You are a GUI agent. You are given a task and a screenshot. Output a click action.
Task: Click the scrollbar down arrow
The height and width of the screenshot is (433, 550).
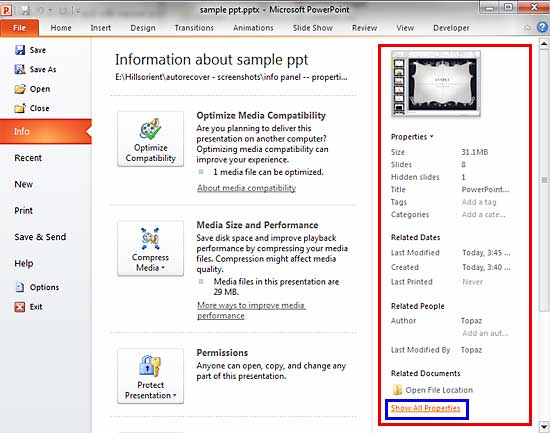pyautogui.click(x=544, y=427)
